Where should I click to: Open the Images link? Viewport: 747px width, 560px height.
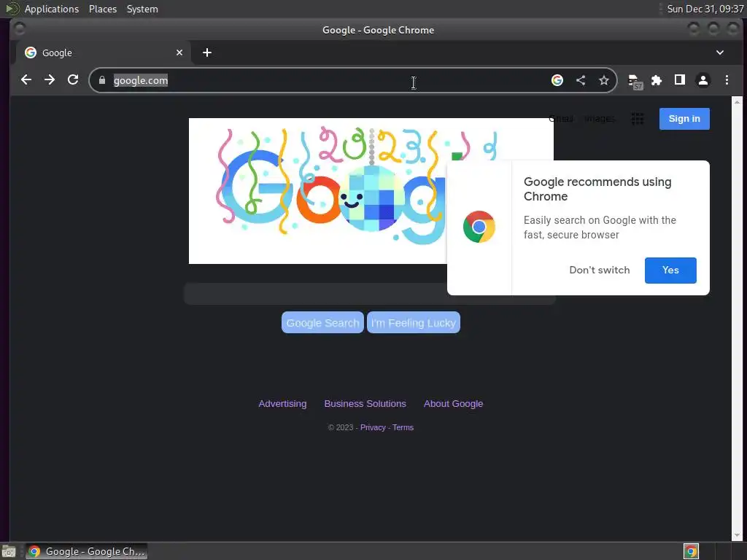[600, 119]
